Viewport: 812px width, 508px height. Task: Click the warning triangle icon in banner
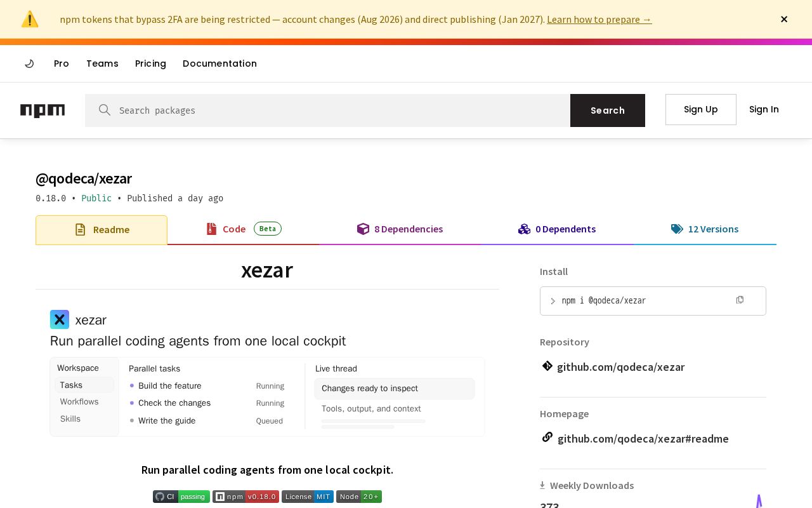(30, 19)
